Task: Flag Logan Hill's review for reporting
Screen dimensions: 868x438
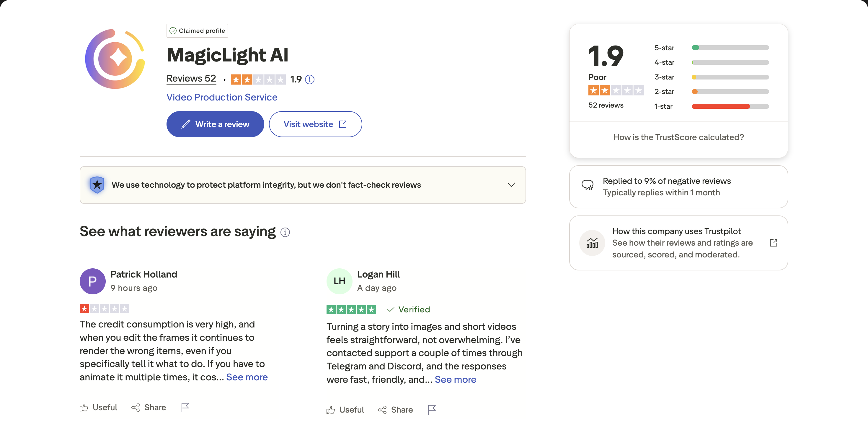Action: pos(432,410)
